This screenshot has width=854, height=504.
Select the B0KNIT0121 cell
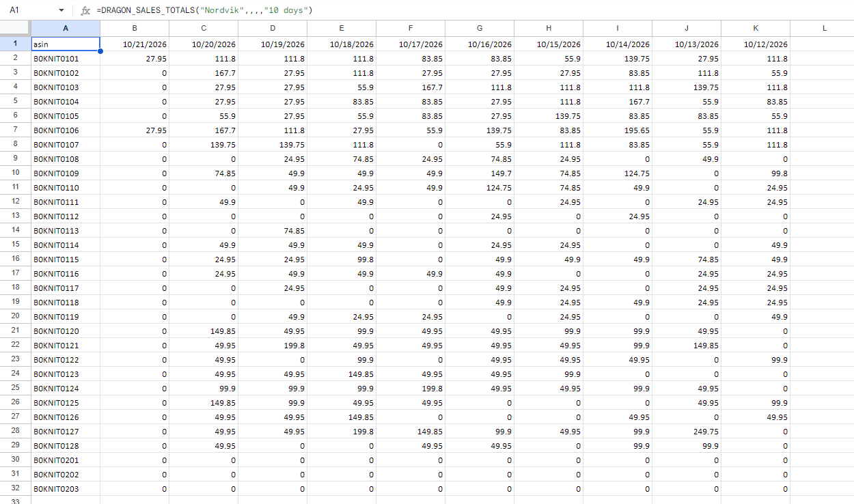(66, 345)
